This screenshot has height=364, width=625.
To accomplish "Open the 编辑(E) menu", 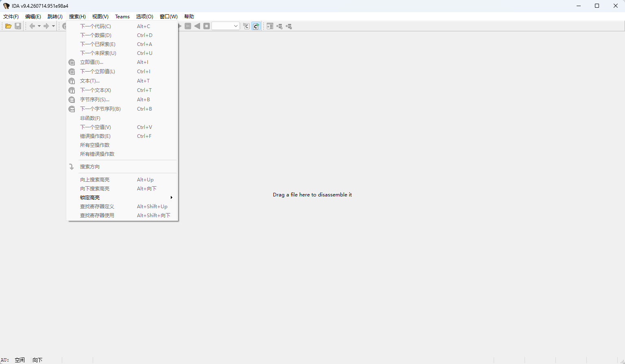I will (x=33, y=17).
